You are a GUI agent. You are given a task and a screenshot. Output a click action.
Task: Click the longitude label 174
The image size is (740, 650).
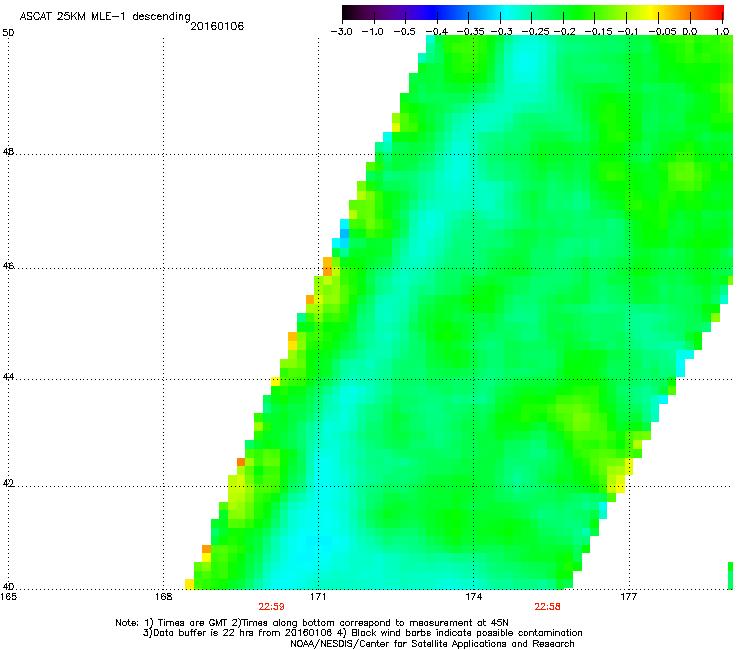tap(473, 597)
